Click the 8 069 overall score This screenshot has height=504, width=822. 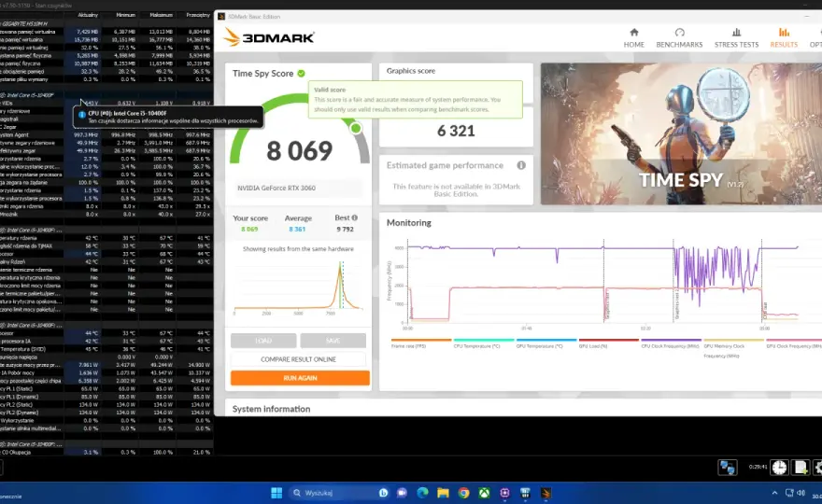click(x=299, y=151)
